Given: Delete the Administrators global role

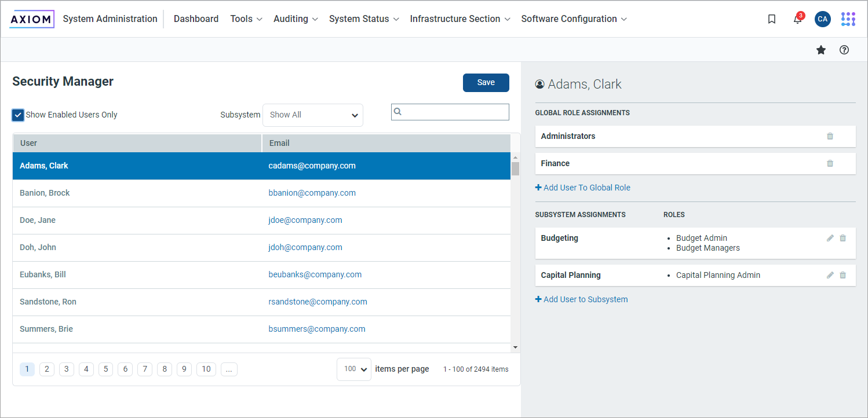Looking at the screenshot, I should tap(830, 136).
